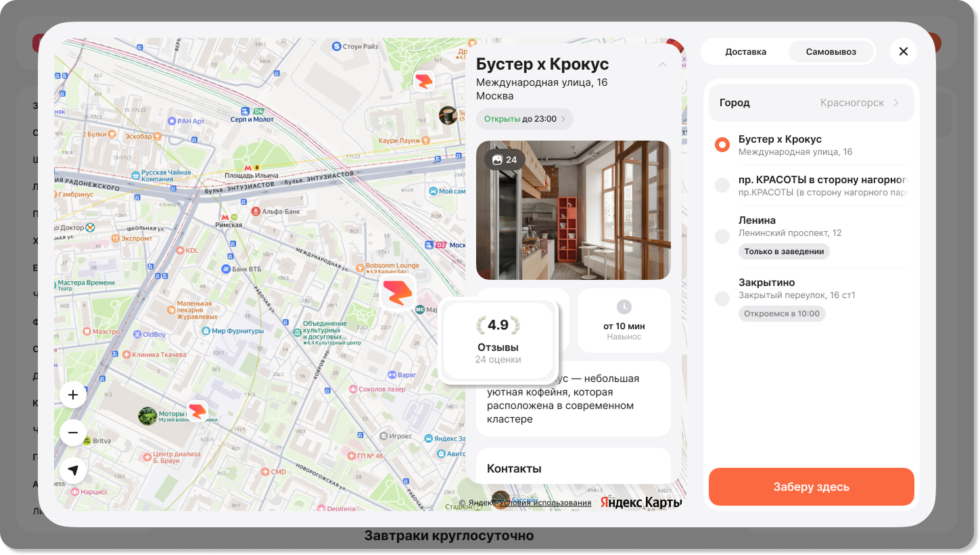
Task: Click the Яндекс Карты logo
Action: click(641, 502)
